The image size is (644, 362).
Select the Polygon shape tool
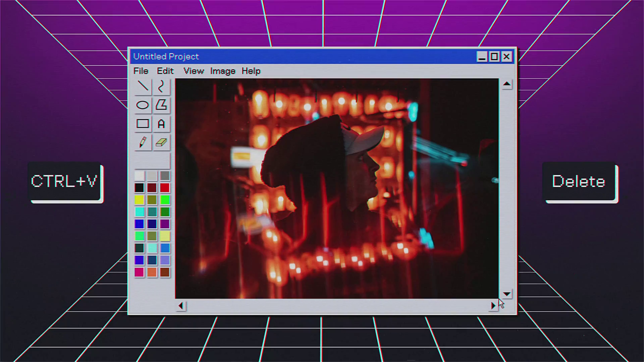click(161, 105)
